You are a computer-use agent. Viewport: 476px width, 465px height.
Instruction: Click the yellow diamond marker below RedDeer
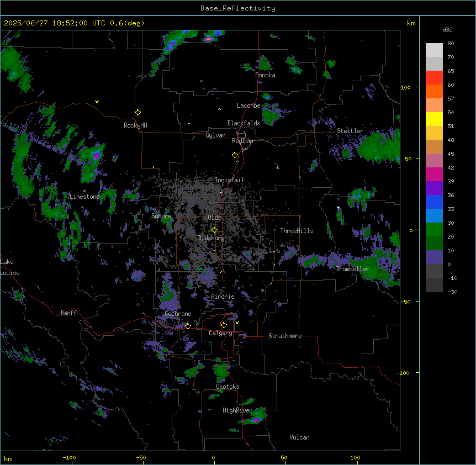(235, 155)
